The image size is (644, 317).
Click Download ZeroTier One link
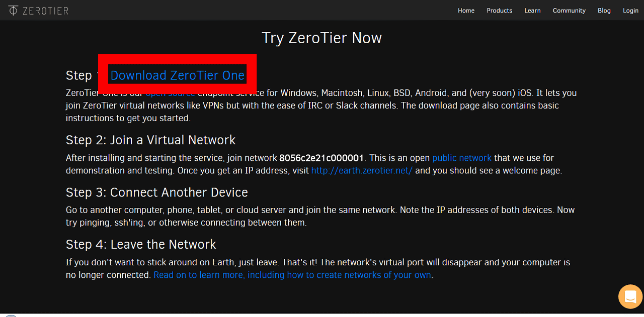tap(178, 75)
